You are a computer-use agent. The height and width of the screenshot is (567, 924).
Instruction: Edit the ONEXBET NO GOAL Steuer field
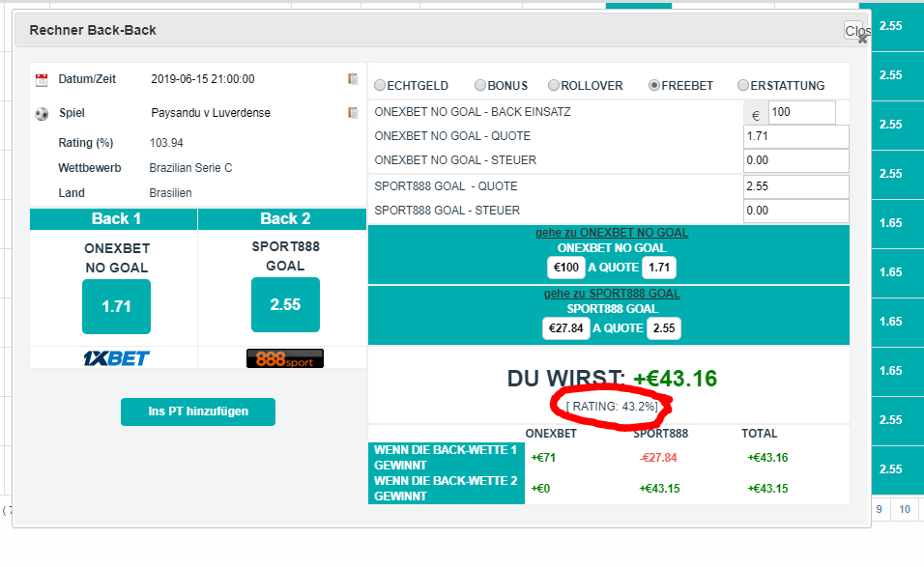pos(796,160)
